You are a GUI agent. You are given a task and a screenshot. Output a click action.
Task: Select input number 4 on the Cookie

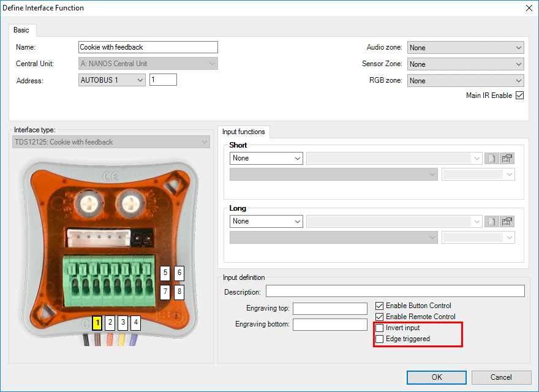pos(135,322)
